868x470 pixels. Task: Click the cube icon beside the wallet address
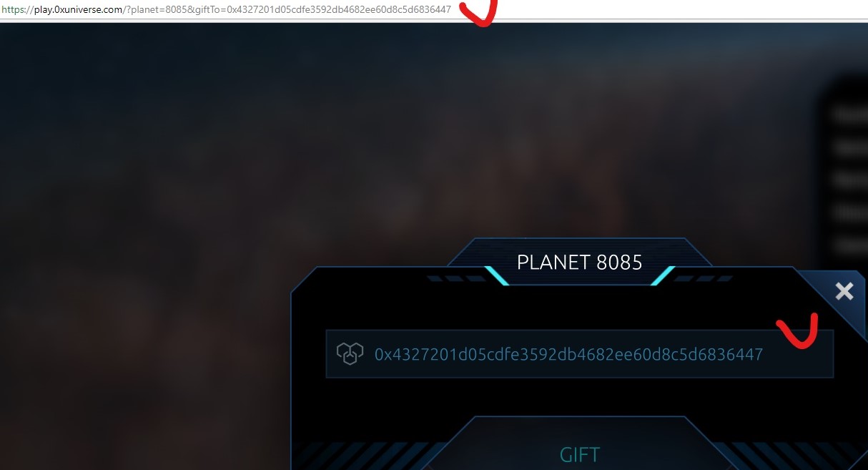(350, 353)
